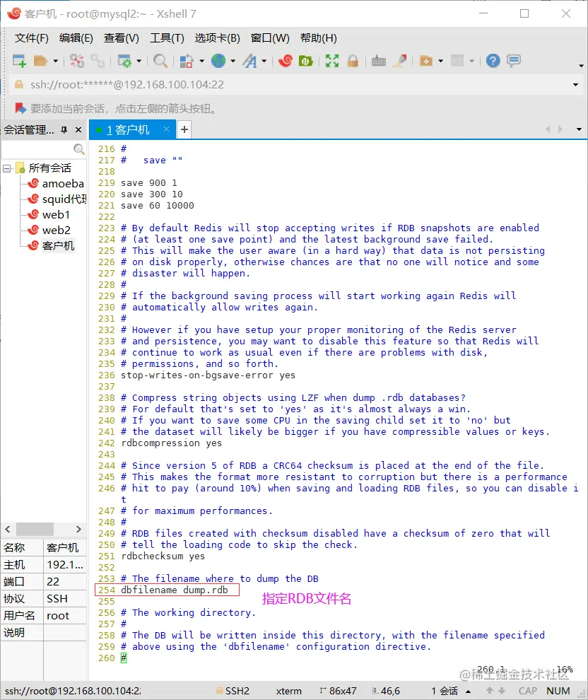Open the 窗口(W) menu
This screenshot has height=700, width=588.
coord(270,38)
